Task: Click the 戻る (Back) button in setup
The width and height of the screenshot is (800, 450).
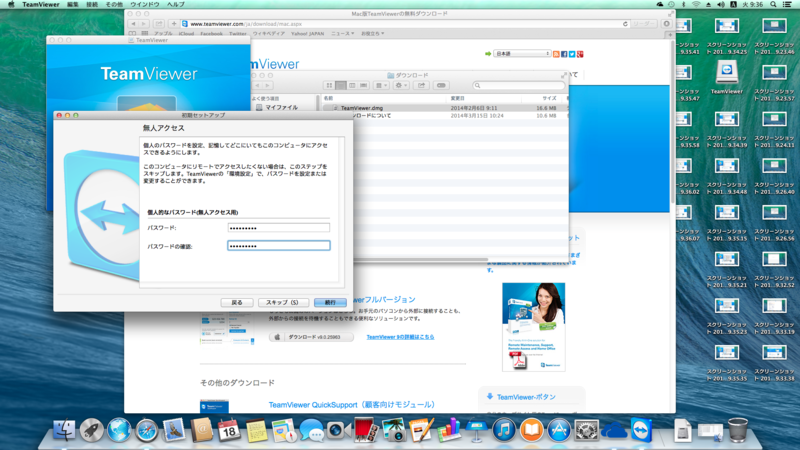Action: coord(237,303)
